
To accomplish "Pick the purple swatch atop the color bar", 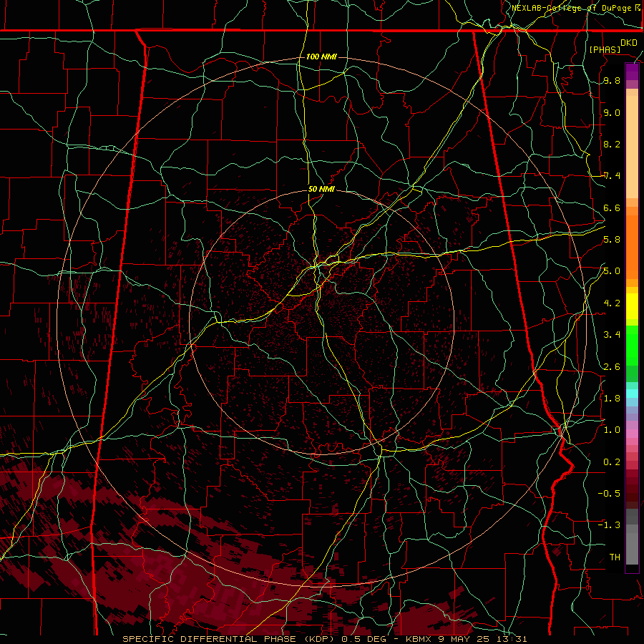I will point(632,72).
